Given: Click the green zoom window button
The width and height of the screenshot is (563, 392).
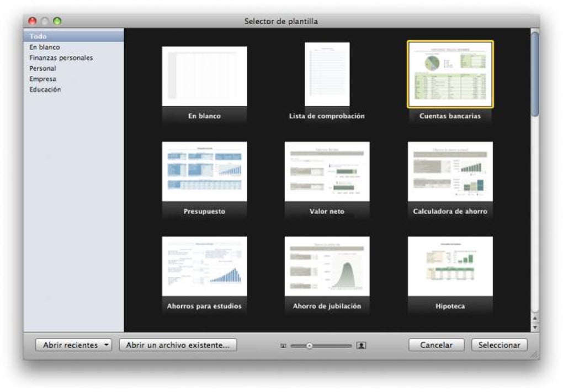Looking at the screenshot, I should (x=57, y=21).
